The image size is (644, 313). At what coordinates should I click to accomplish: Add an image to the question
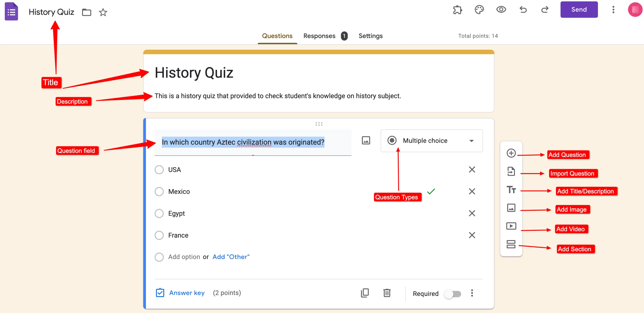click(x=366, y=140)
